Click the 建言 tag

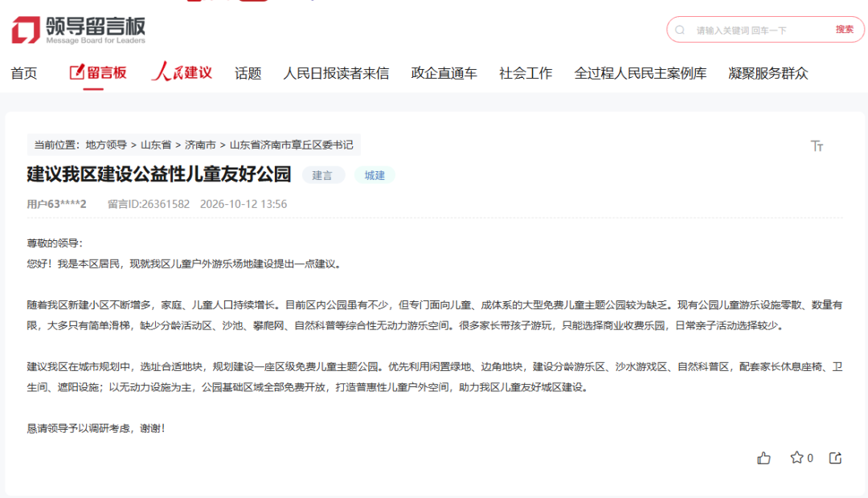point(323,175)
